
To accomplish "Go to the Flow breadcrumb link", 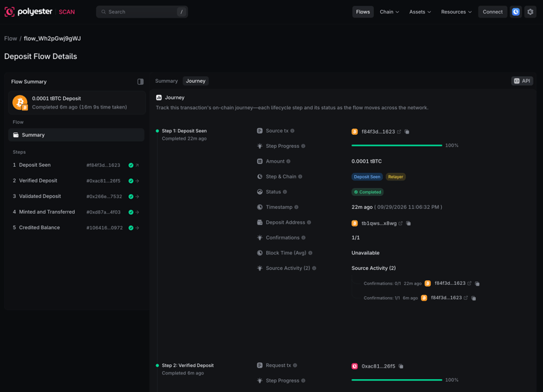I will click(x=10, y=39).
